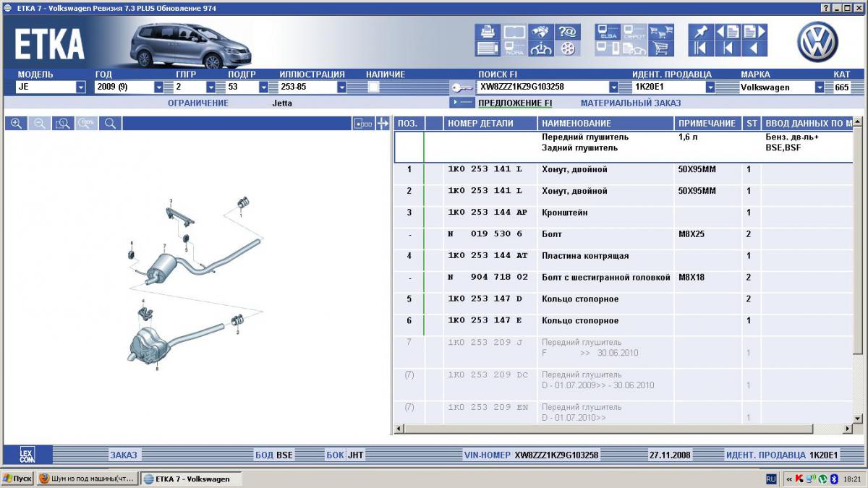Go to the next page icon
The width and height of the screenshot is (868, 488).
coord(754,32)
